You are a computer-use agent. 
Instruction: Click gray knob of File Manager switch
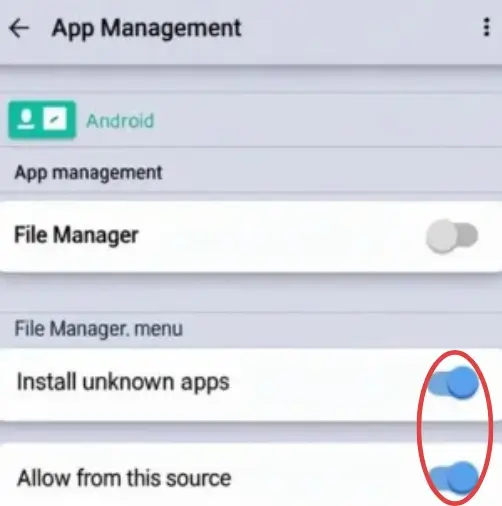[x=443, y=236]
